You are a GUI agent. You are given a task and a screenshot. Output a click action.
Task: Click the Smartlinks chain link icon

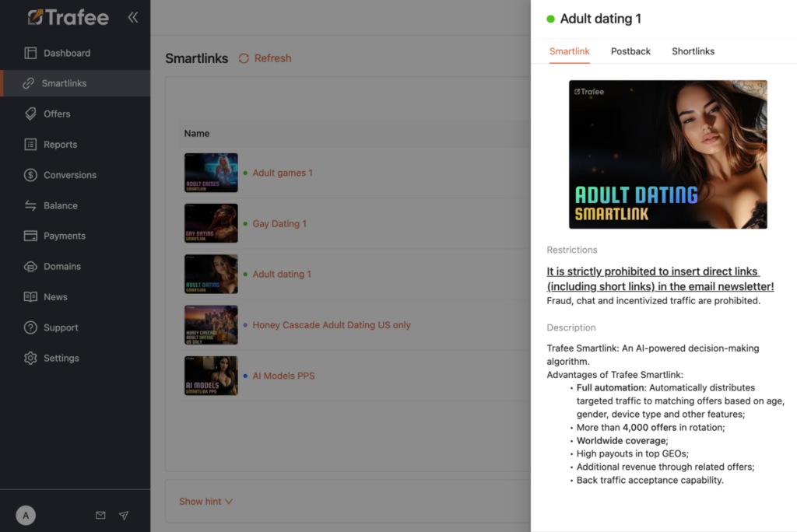pyautogui.click(x=29, y=83)
